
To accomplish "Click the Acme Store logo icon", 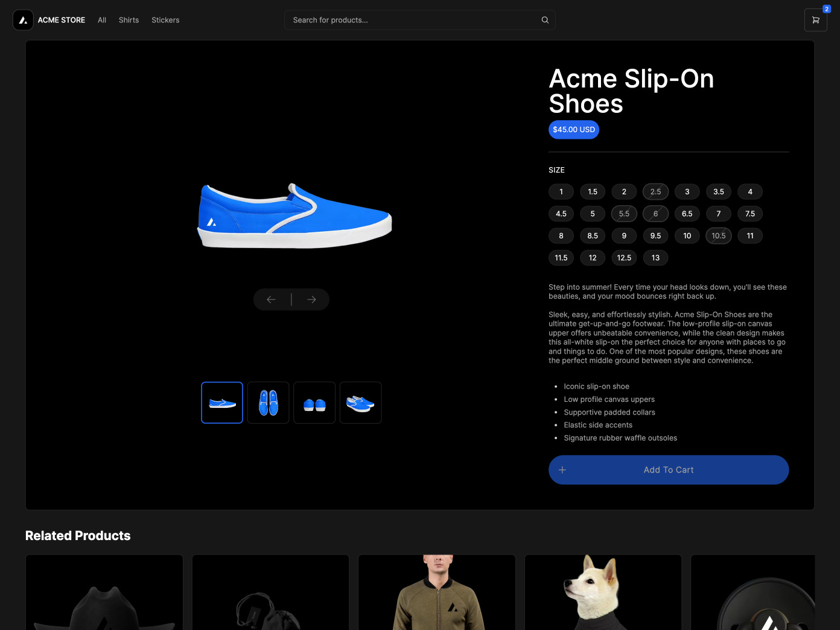I will [23, 20].
